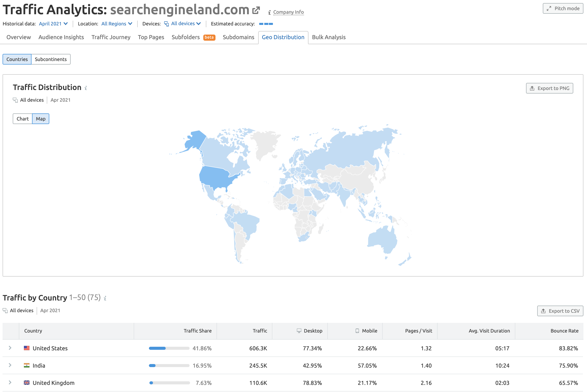Click the United Kingdom traffic share bar
This screenshot has height=392, width=587.
(169, 383)
